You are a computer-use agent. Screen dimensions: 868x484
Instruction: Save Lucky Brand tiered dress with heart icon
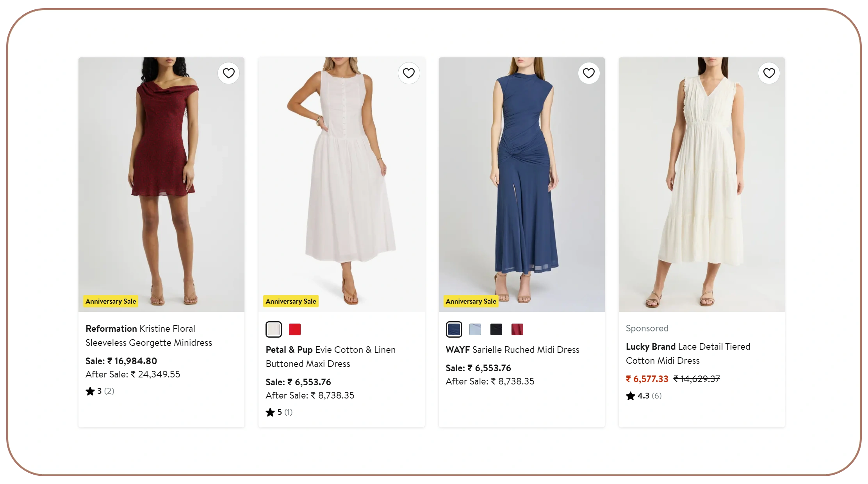769,73
